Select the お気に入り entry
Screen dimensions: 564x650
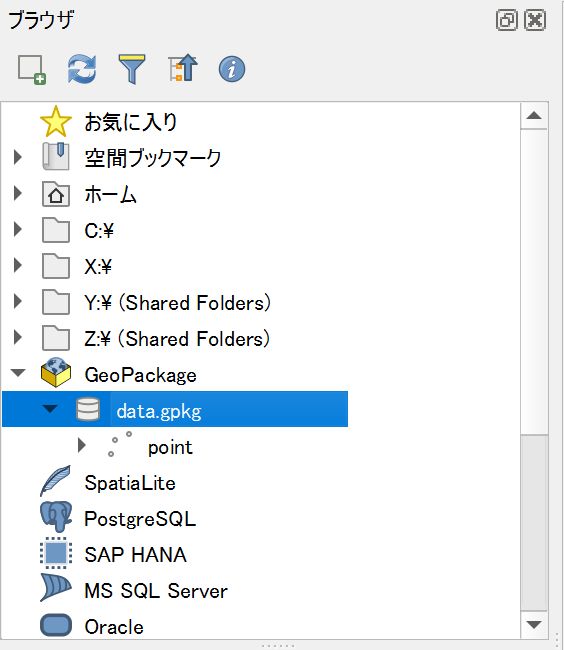pyautogui.click(x=131, y=122)
